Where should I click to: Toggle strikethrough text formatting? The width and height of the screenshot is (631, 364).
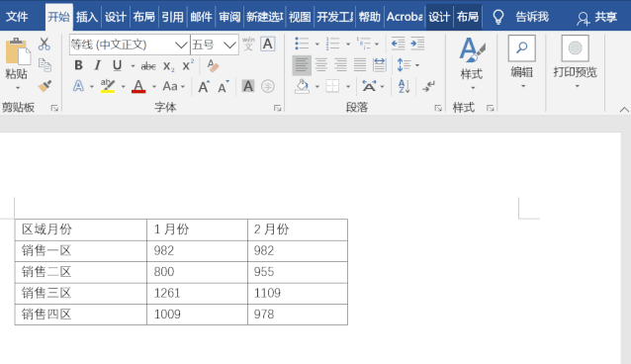point(148,66)
